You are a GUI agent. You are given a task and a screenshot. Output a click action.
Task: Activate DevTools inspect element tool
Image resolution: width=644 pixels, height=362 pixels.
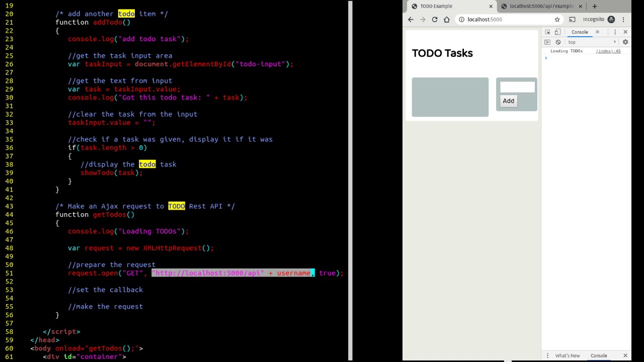(548, 32)
